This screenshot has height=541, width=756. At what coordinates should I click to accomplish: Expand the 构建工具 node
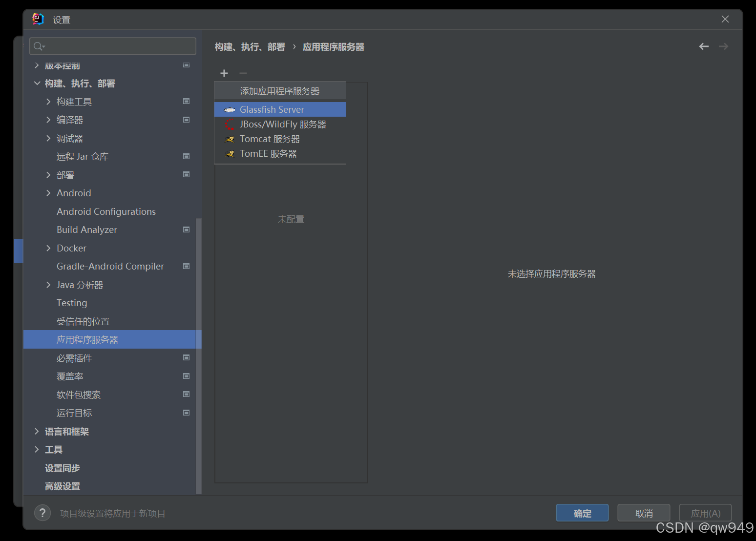[48, 102]
